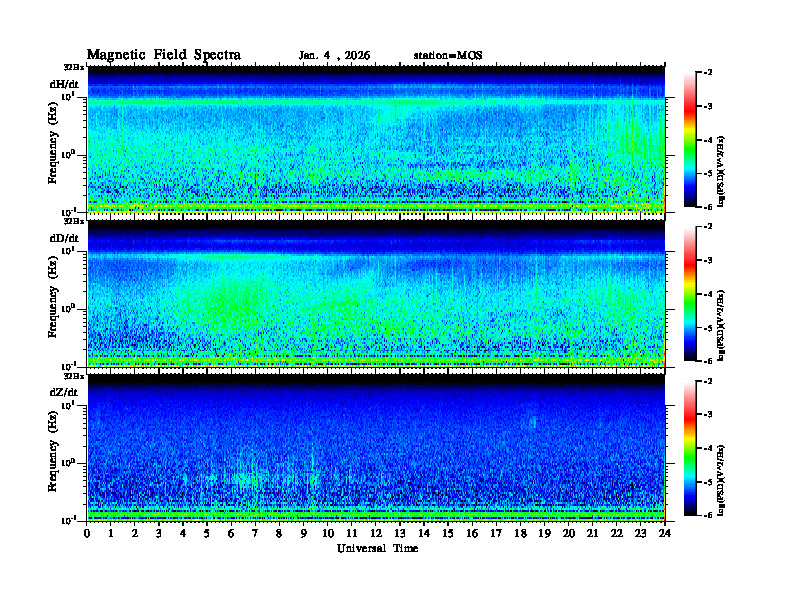Screen dimensions: 792x612
Task: Click hour tick label 10 on time axis
Action: pos(328,533)
